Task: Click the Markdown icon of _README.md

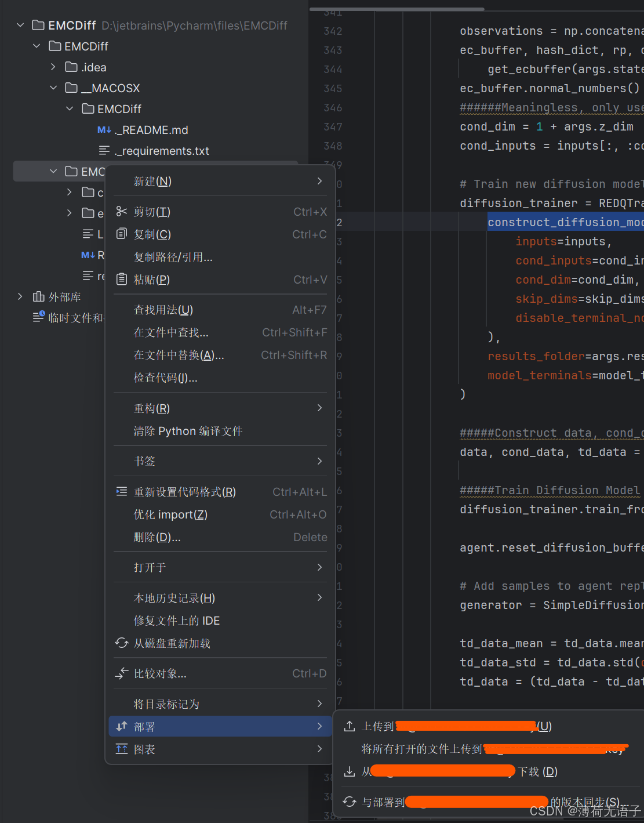Action: [104, 130]
